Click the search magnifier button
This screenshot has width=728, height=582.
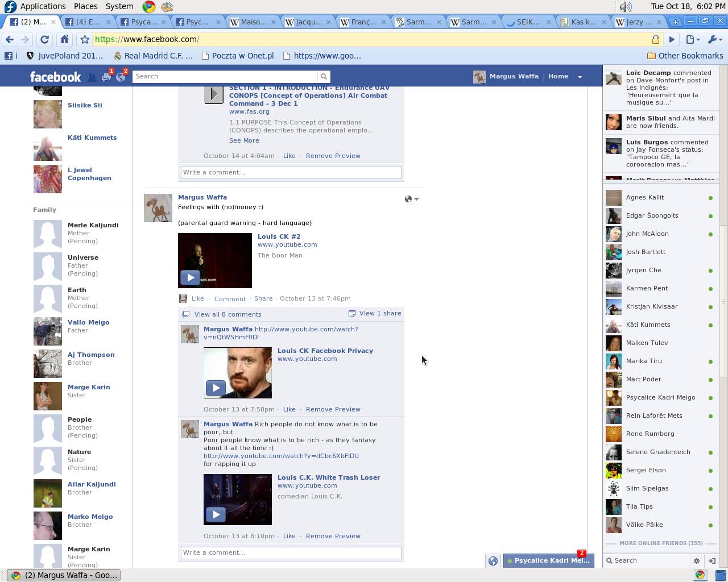(324, 76)
